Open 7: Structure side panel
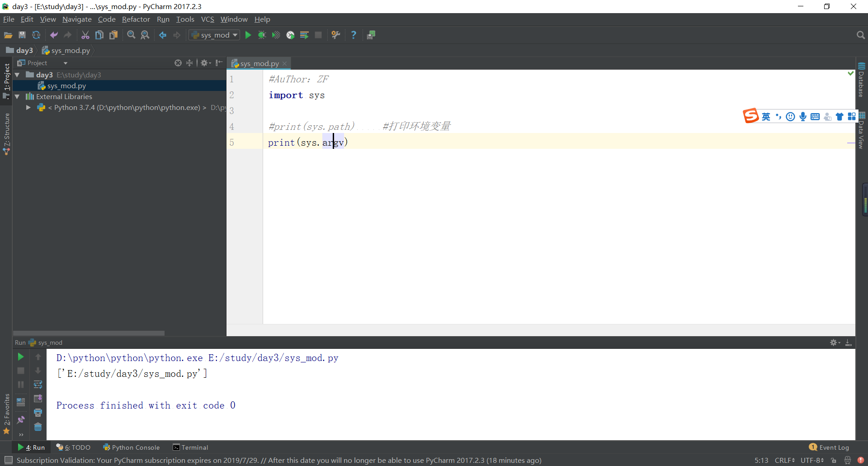The width and height of the screenshot is (868, 466). tap(6, 134)
